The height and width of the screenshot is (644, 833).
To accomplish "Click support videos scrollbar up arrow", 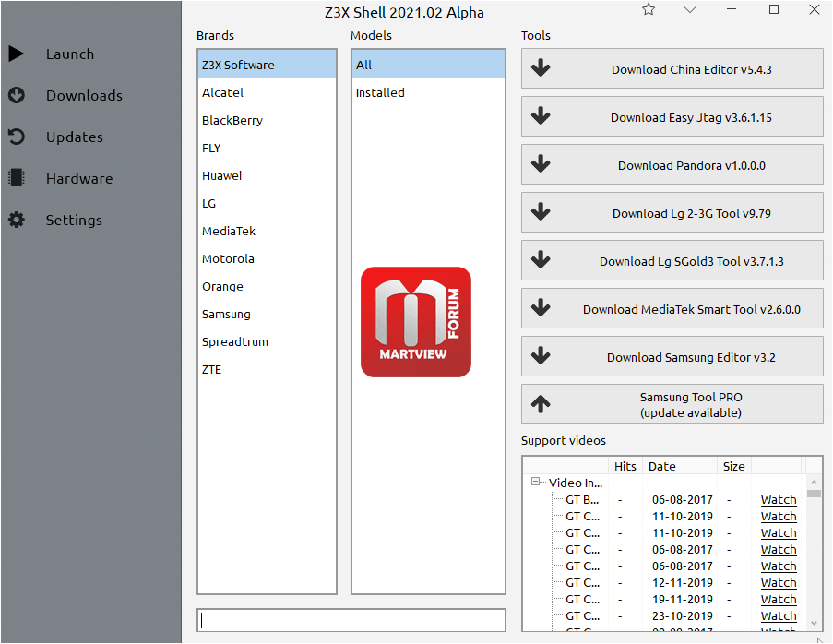I will point(814,482).
